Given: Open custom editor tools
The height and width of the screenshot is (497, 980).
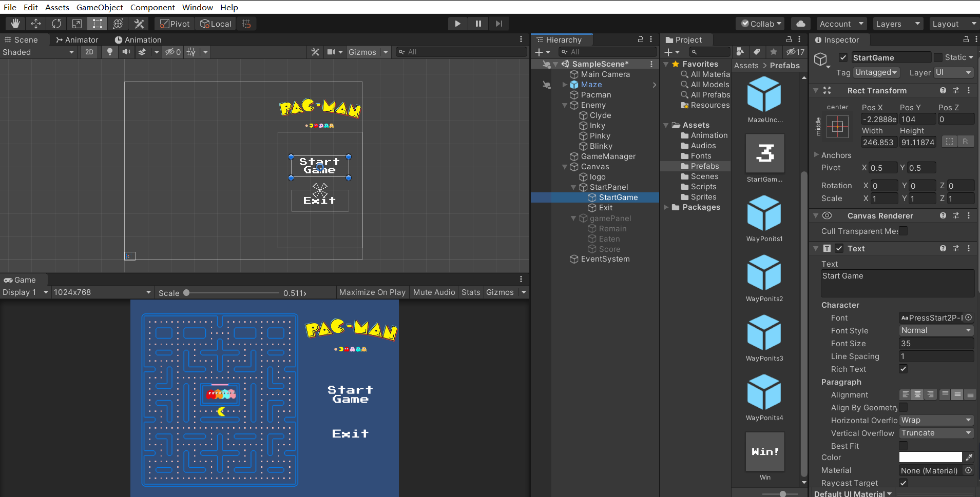Looking at the screenshot, I should tap(139, 24).
